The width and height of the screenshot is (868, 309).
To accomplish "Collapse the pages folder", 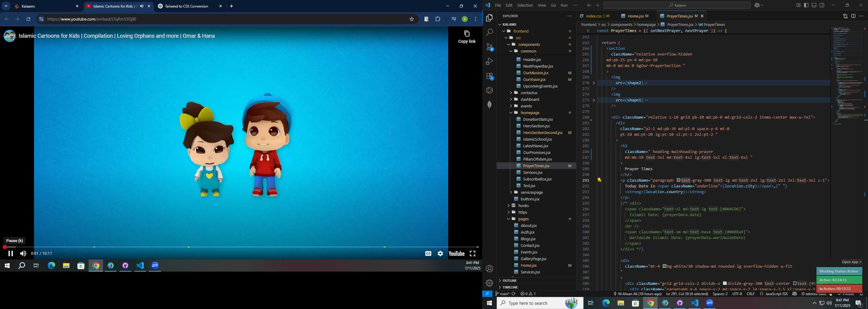I will tap(524, 219).
